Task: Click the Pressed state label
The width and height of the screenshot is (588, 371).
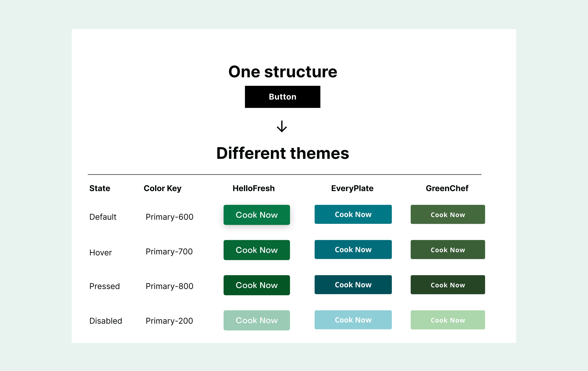Action: (x=105, y=286)
